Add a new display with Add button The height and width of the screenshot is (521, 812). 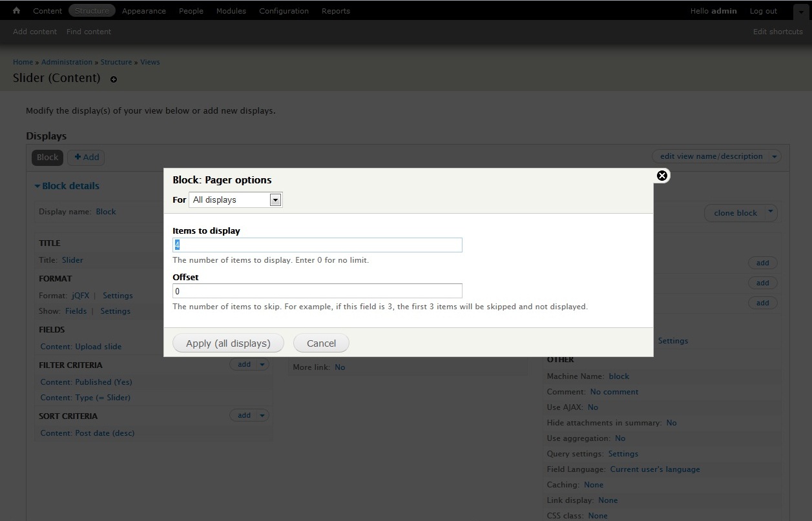point(86,157)
